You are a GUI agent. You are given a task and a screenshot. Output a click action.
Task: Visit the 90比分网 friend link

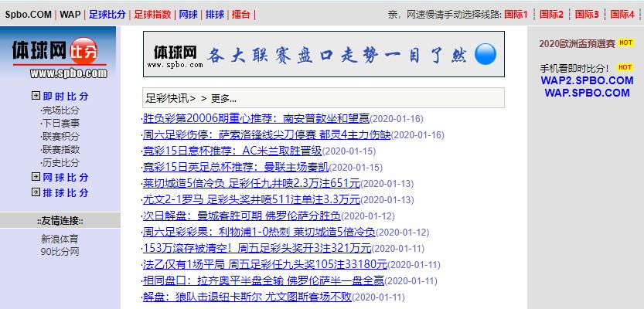coord(60,252)
